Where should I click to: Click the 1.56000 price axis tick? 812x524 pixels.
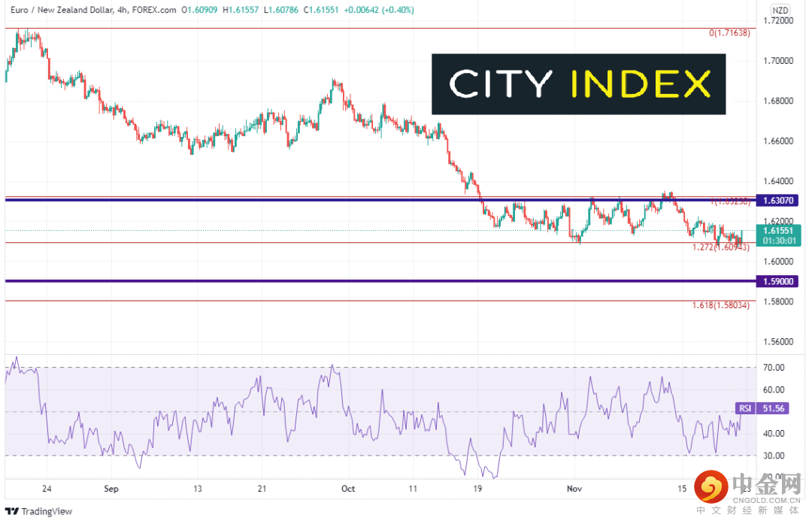point(778,342)
